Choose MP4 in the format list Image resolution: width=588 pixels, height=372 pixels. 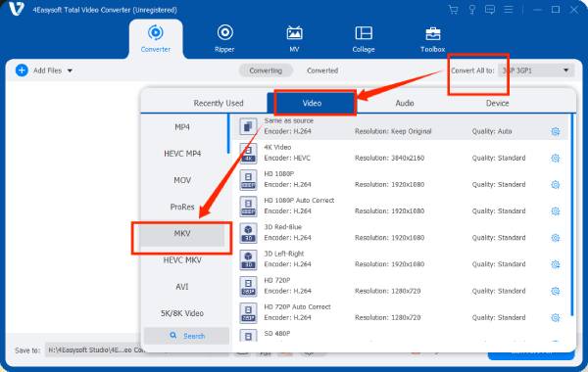(182, 127)
